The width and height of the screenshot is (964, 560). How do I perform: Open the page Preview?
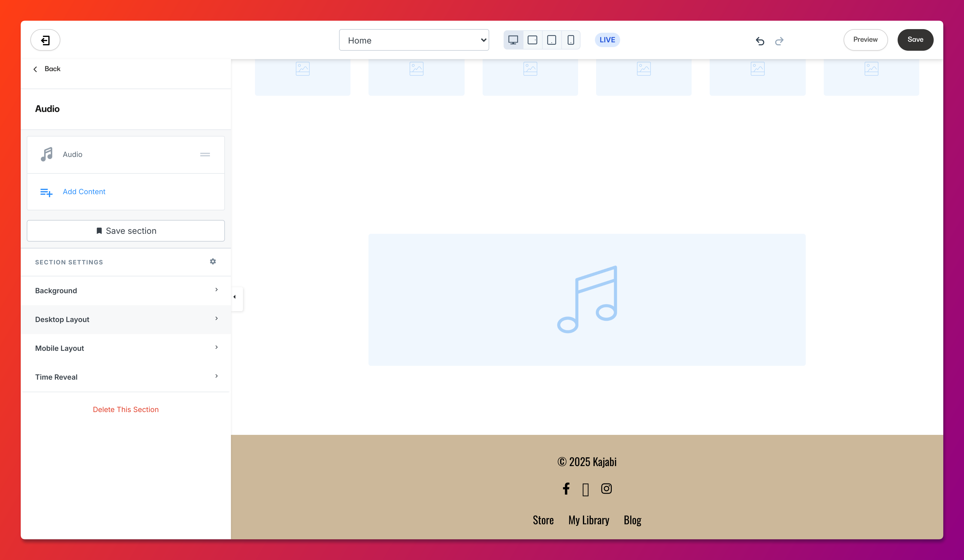[x=865, y=40]
